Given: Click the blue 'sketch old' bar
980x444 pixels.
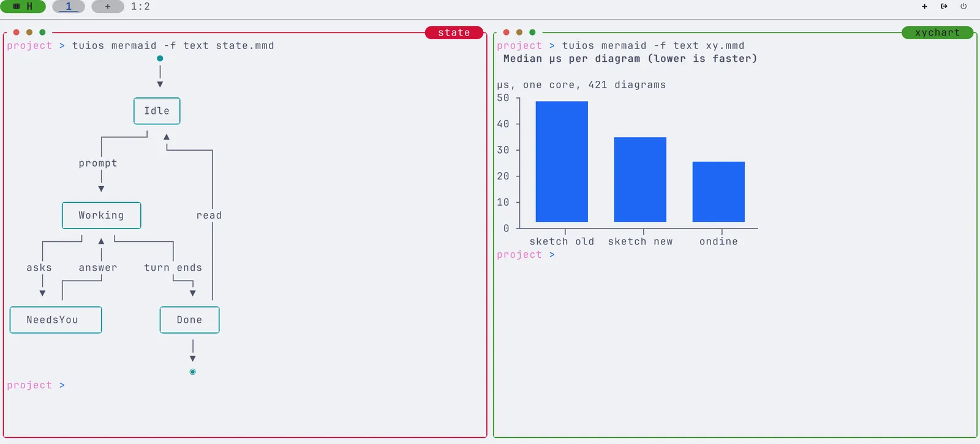Looking at the screenshot, I should pos(562,162).
